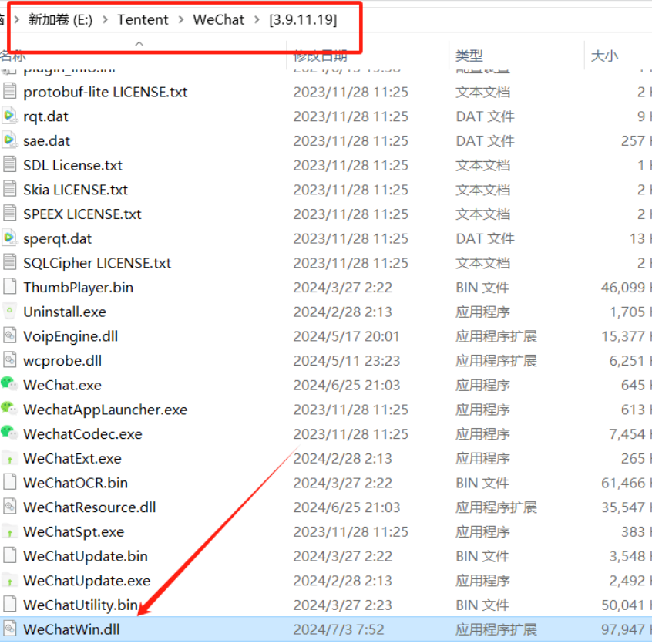
Task: Click the rqt.dat file icon
Action: [9, 116]
